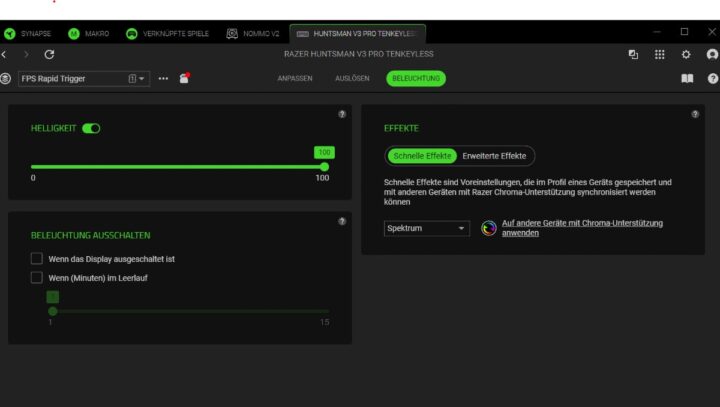Check 'Wenn das Display ausgeschaltet ist'
Image resolution: width=720 pixels, height=407 pixels.
click(37, 259)
